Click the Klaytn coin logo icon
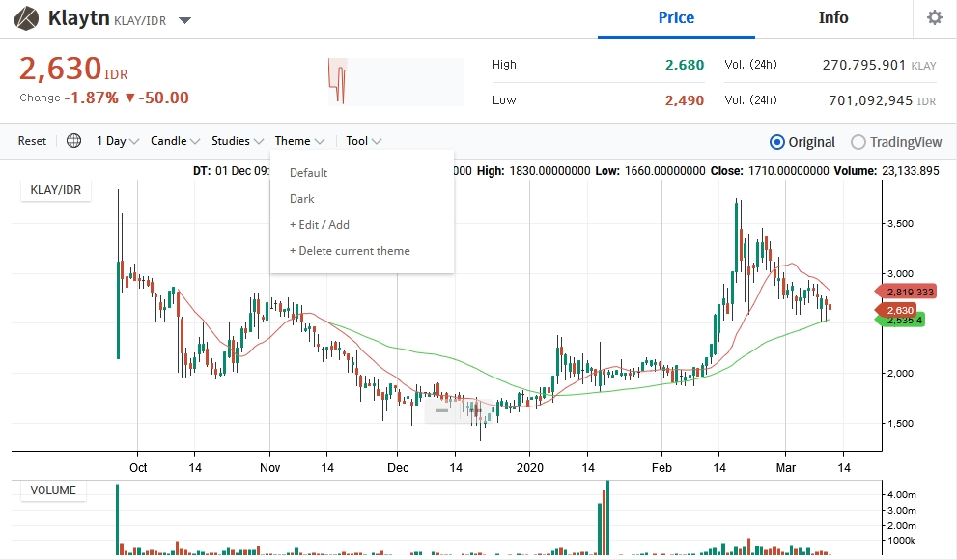The width and height of the screenshot is (957, 560). coord(26,18)
